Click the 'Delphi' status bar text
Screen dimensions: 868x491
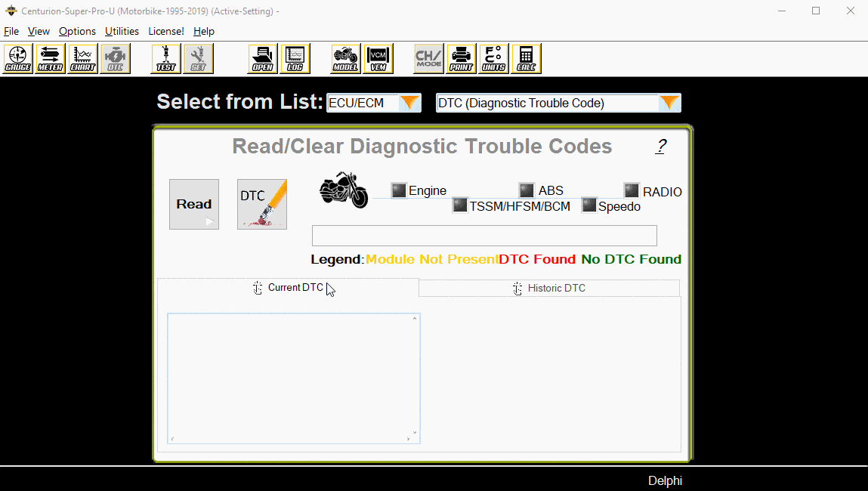[665, 481]
